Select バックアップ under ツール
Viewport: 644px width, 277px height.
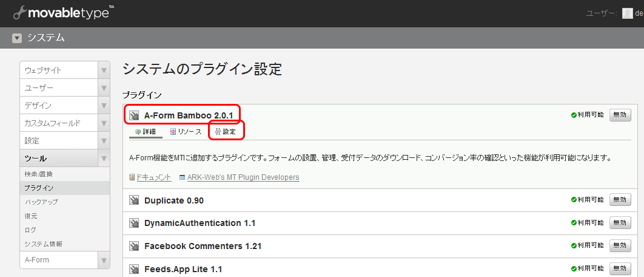41,202
